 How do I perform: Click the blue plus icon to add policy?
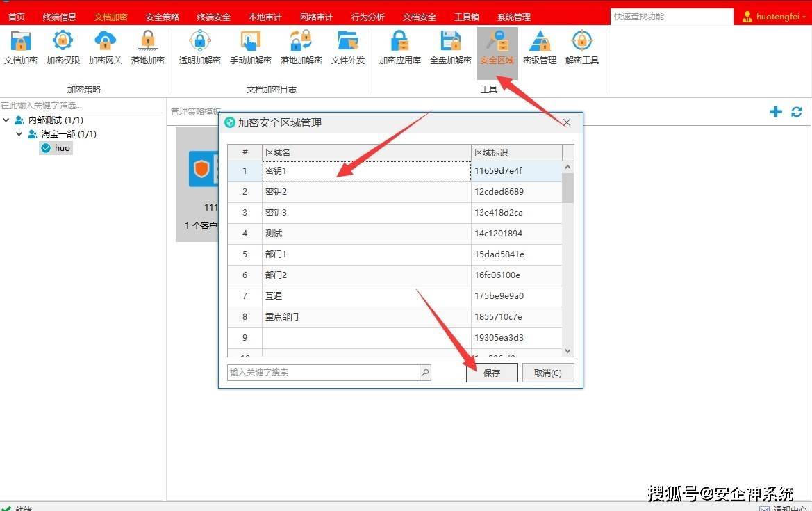click(776, 111)
